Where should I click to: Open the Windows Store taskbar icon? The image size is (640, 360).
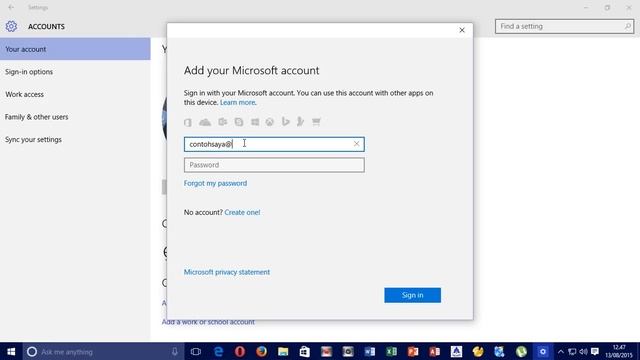[x=304, y=351]
